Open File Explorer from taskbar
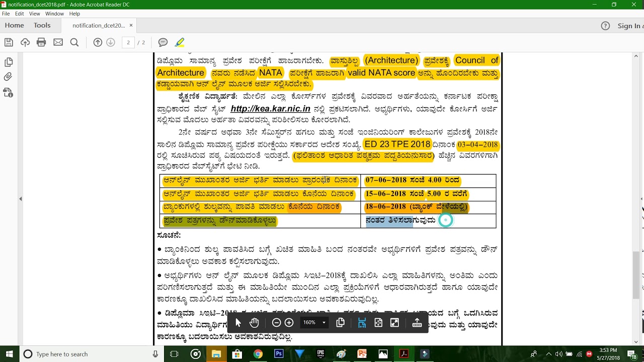Screen dimensions: 644x362 coord(216,354)
